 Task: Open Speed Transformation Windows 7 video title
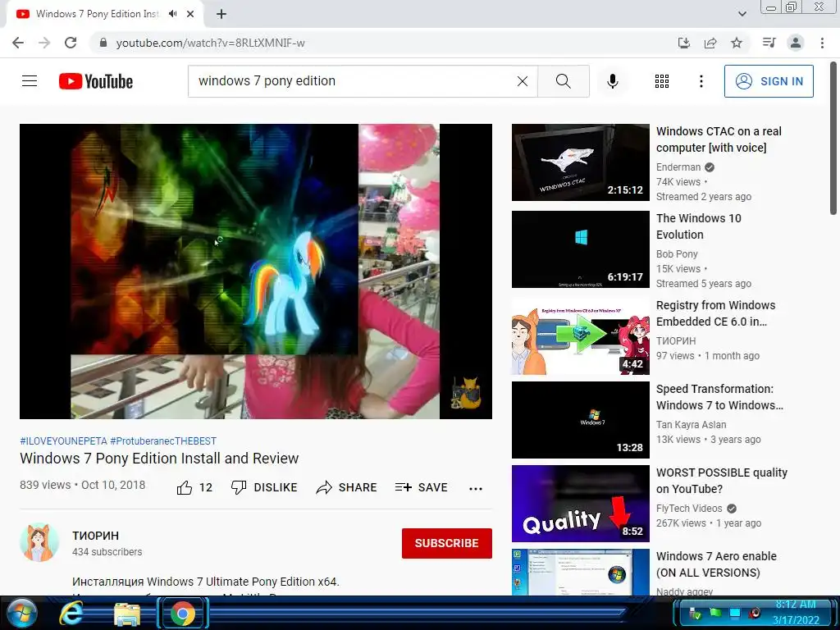[719, 397]
